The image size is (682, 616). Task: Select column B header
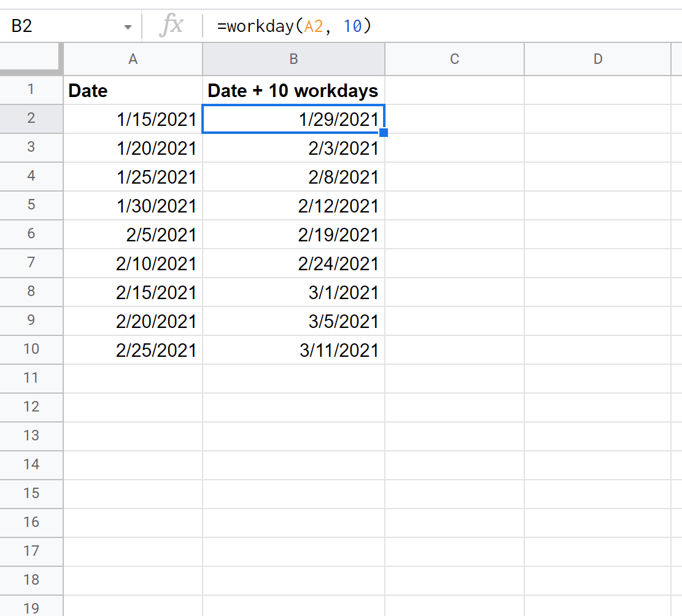pyautogui.click(x=293, y=59)
